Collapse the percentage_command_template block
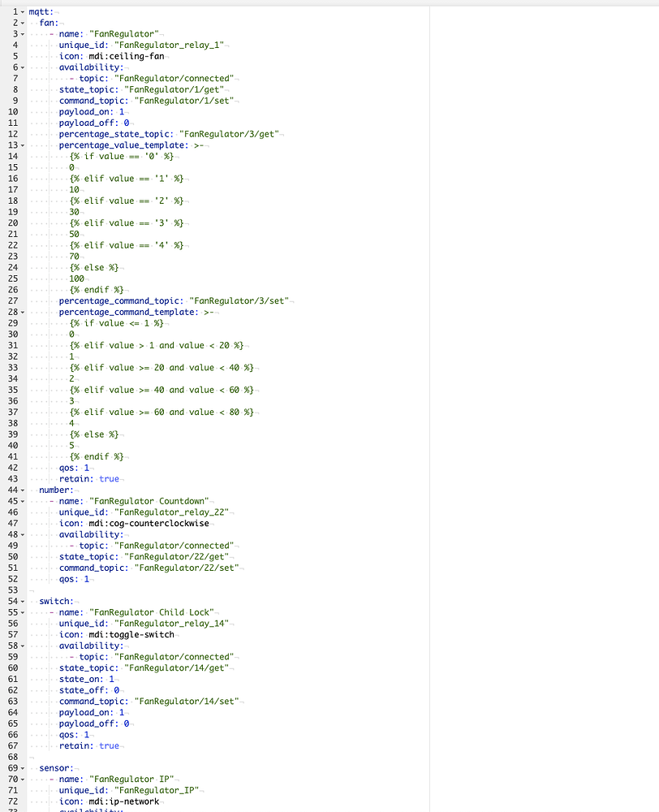 [23, 312]
